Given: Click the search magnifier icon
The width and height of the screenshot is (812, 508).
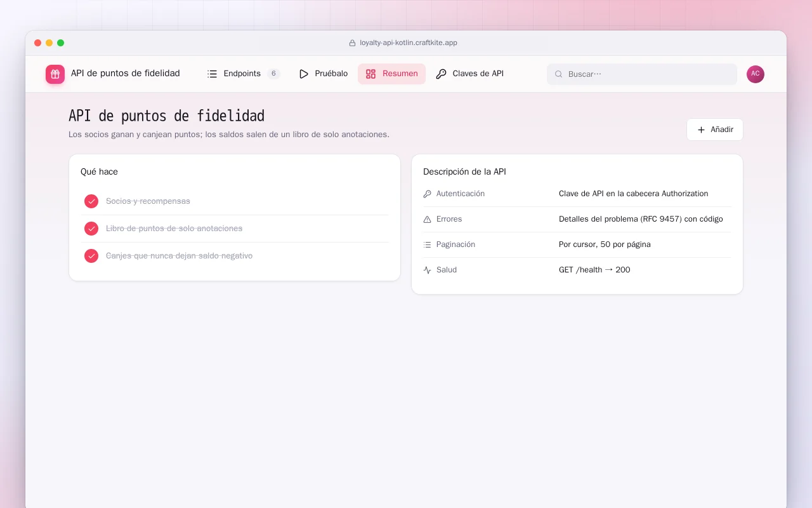Looking at the screenshot, I should [559, 74].
